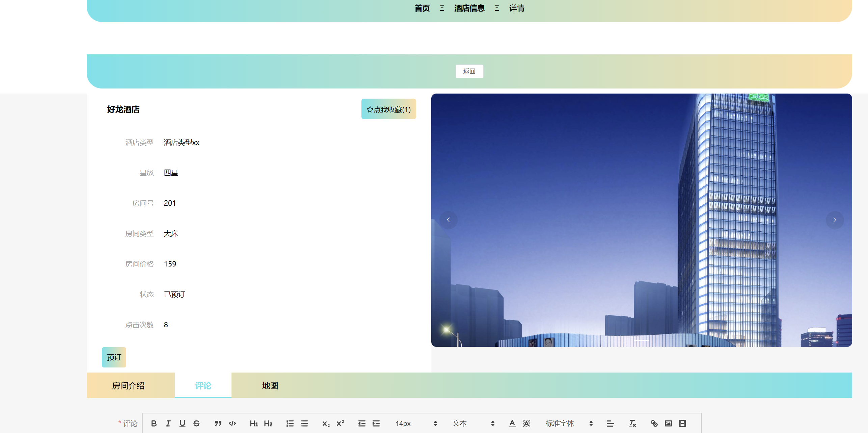Screen dimensions: 868x433
Task: Clear text formatting in the editor
Action: (x=632, y=423)
